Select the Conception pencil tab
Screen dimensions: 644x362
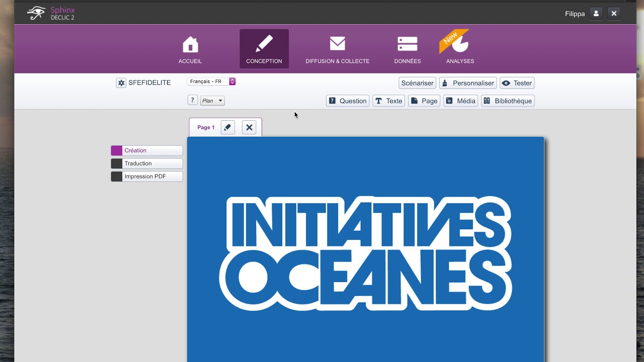pos(264,49)
